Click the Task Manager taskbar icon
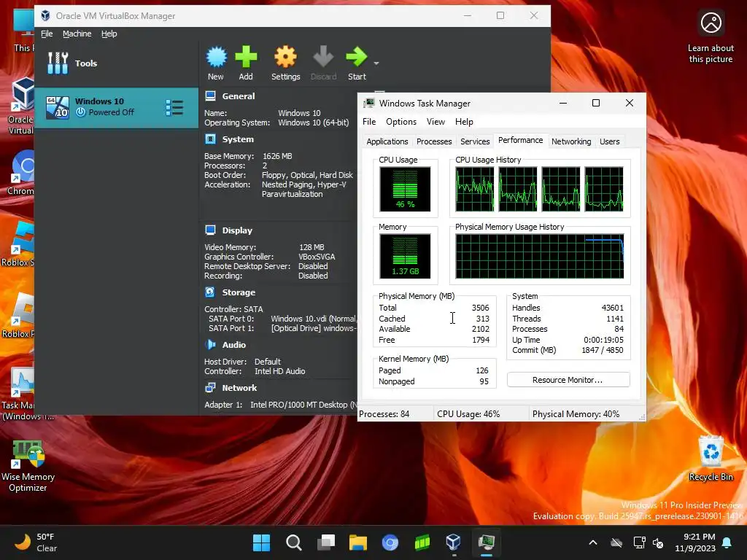The height and width of the screenshot is (560, 747). click(x=486, y=542)
